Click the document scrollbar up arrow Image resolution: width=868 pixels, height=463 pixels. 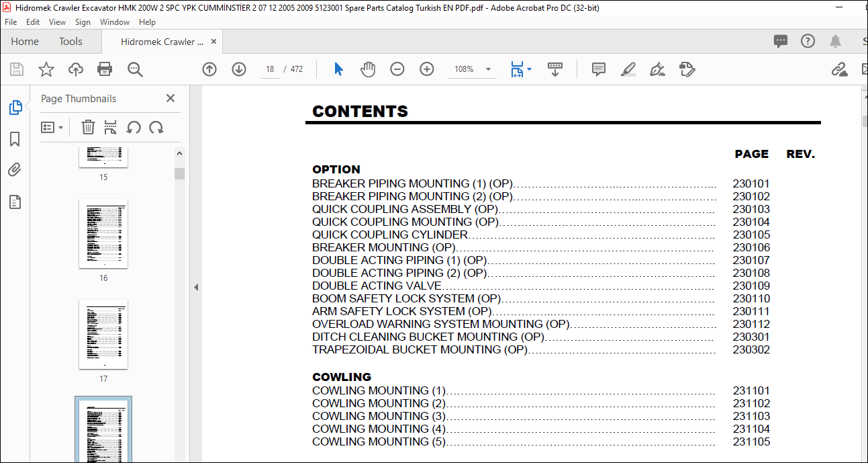pos(865,98)
